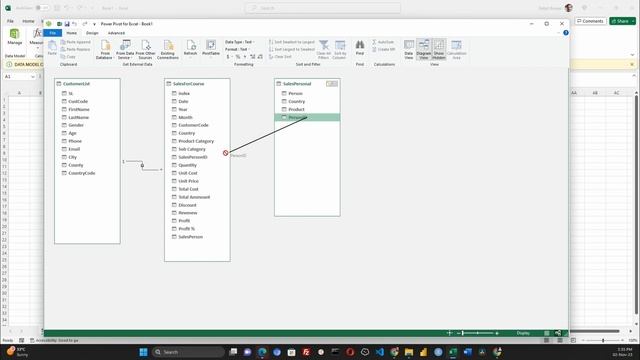Switch to Power Pivot Home tab
This screenshot has height=360, width=640.
(72, 33)
